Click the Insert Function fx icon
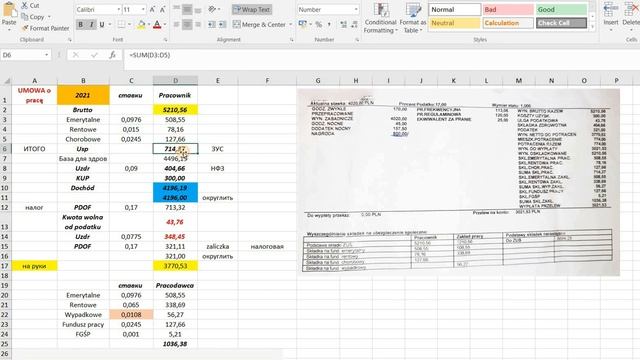The height and width of the screenshot is (360, 640). pyautogui.click(x=112, y=55)
